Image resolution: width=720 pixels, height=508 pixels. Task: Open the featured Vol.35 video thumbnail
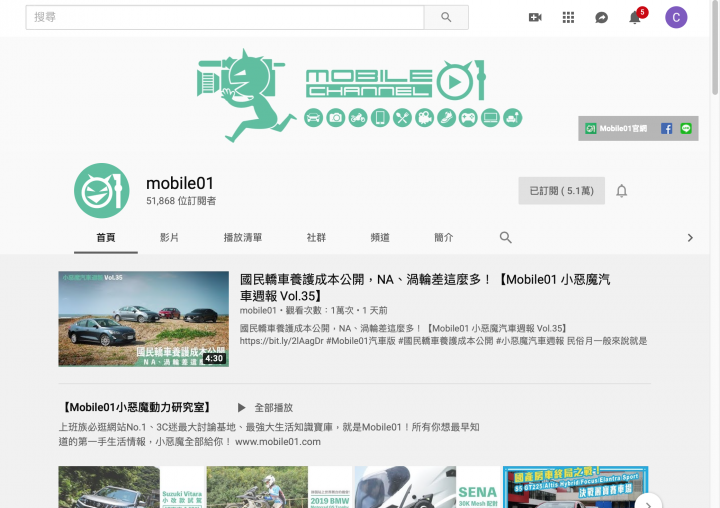[143, 319]
